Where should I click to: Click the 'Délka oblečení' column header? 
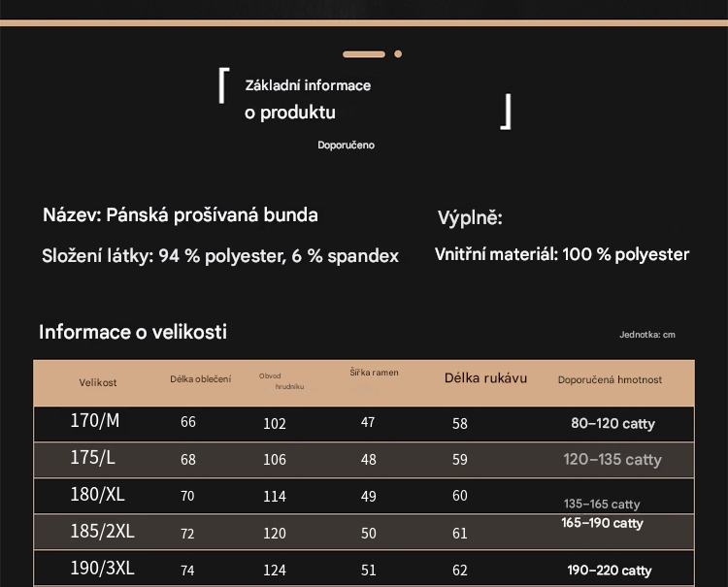200,379
